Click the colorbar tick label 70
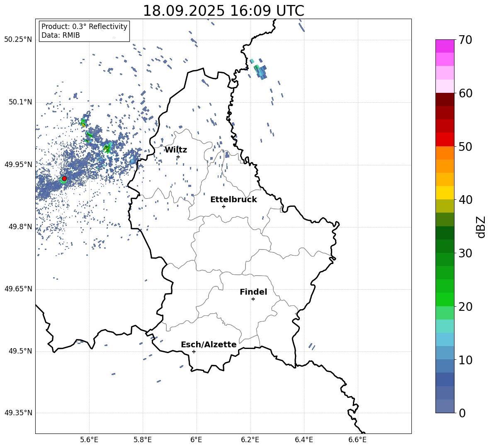The image size is (491, 448). pos(465,40)
